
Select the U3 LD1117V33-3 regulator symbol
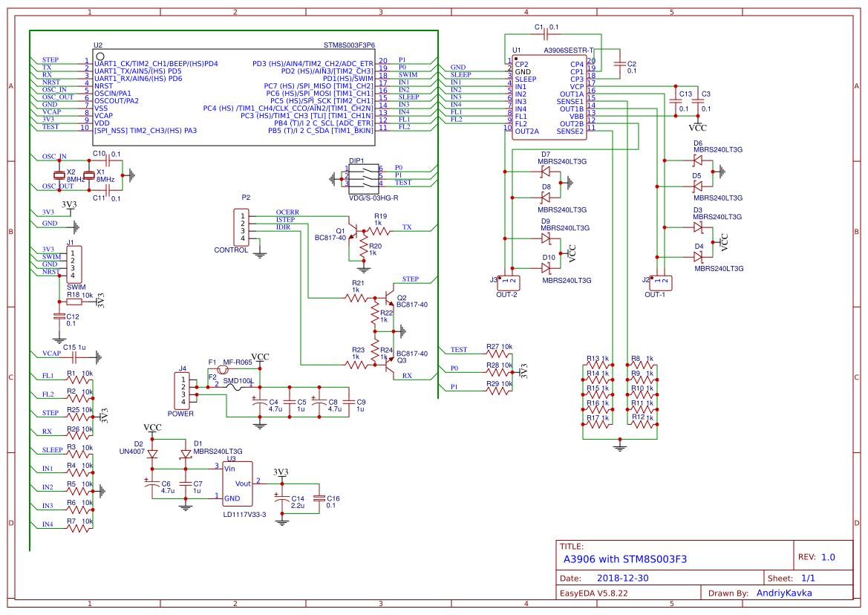(238, 484)
